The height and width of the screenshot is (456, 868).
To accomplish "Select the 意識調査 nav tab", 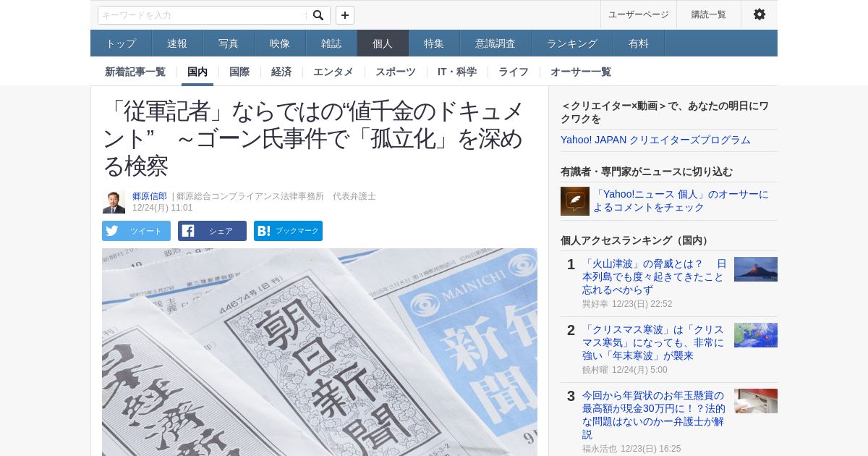I will tap(495, 43).
